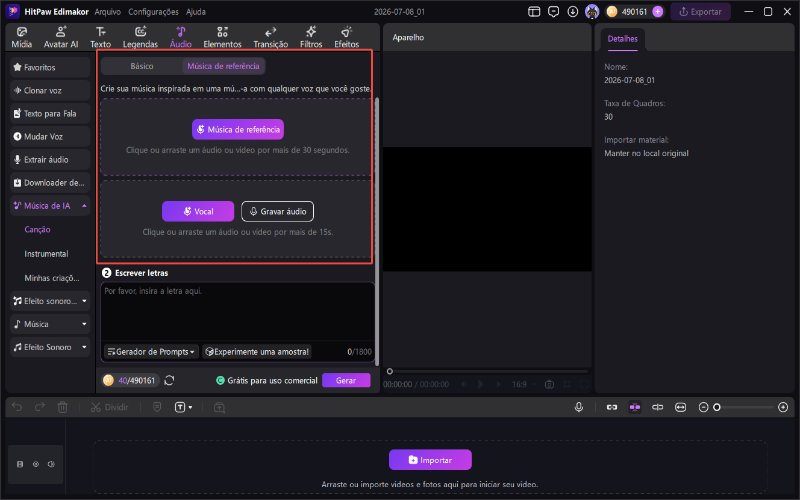Toggle track visibility eye icon
Screen dimensions: 800x500
coord(36,464)
